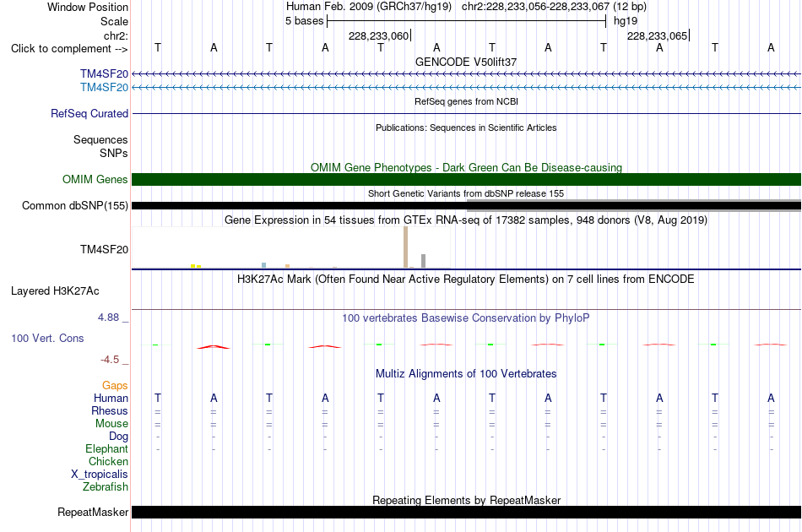Screen dimensions: 802x532
Task: Click the 228,233,060 coordinate marker
Action: point(378,35)
